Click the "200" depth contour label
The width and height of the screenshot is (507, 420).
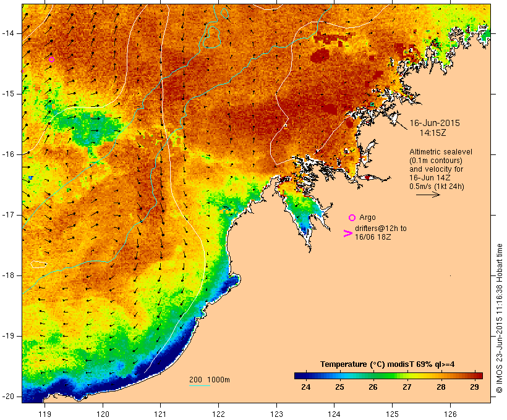point(195,380)
